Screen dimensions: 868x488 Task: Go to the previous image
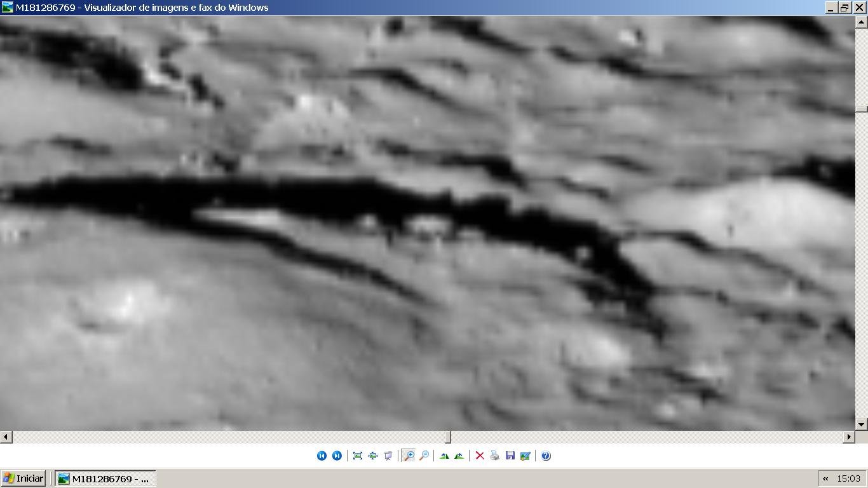(322, 456)
